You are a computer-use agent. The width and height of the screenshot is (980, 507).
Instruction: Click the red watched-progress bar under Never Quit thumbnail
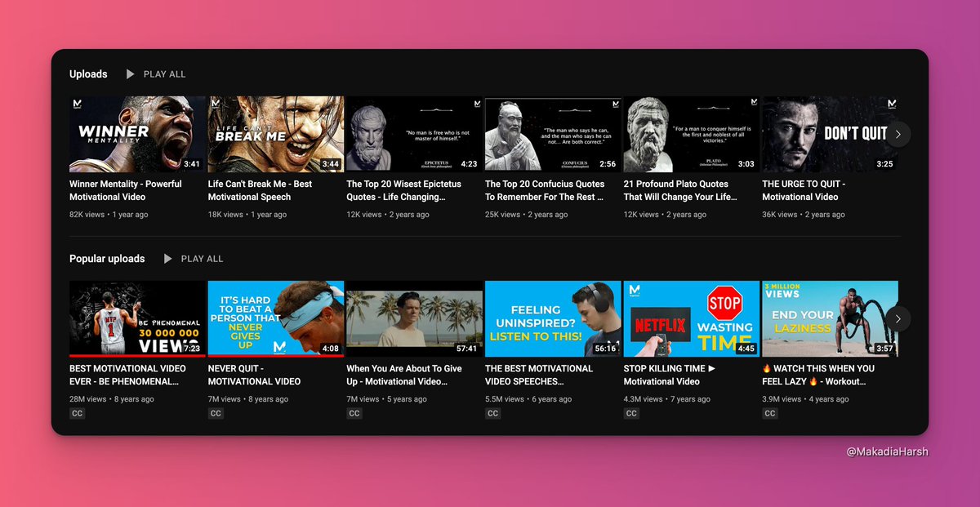click(276, 356)
